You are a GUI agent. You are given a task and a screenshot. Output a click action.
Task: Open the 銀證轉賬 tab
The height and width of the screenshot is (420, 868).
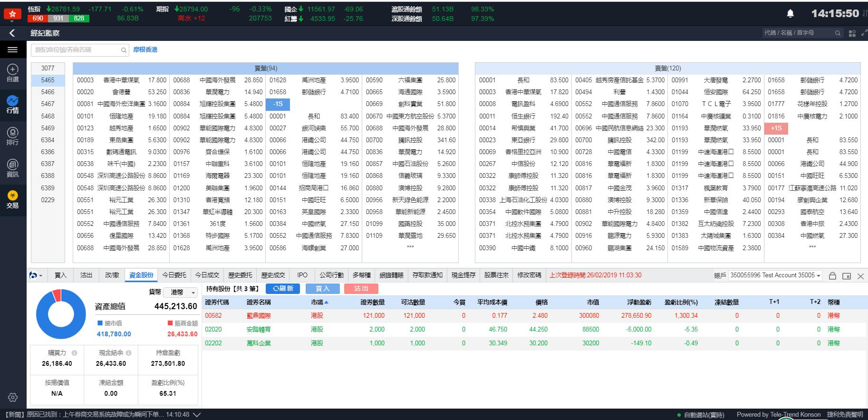tap(391, 275)
